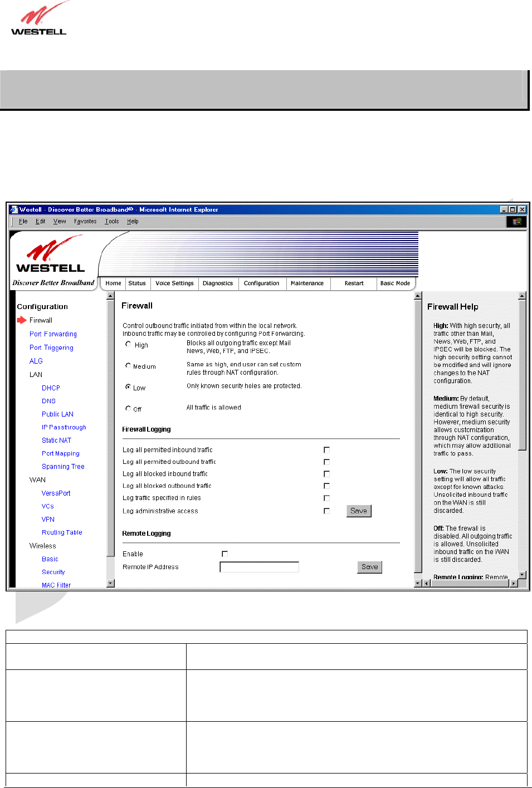The image size is (532, 788).
Task: Open the VCs link
Action: [47, 506]
